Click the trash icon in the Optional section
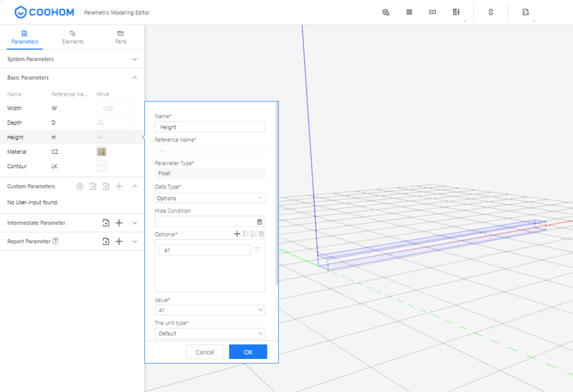Image resolution: width=573 pixels, height=392 pixels. click(262, 234)
